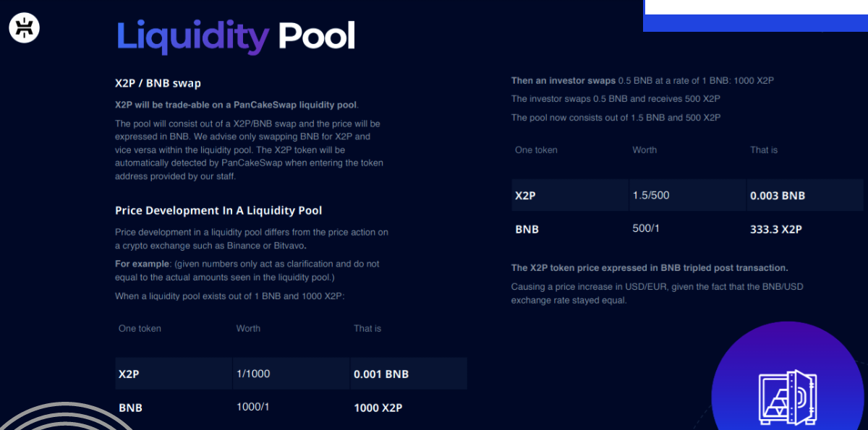Click X2P row label in first table
This screenshot has height=430, width=868.
pyautogui.click(x=173, y=374)
